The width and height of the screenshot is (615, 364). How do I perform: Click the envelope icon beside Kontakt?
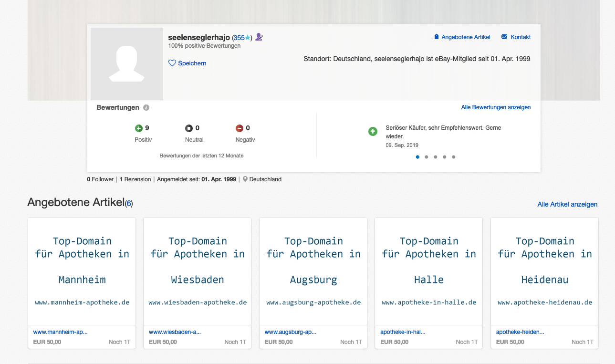pyautogui.click(x=504, y=37)
